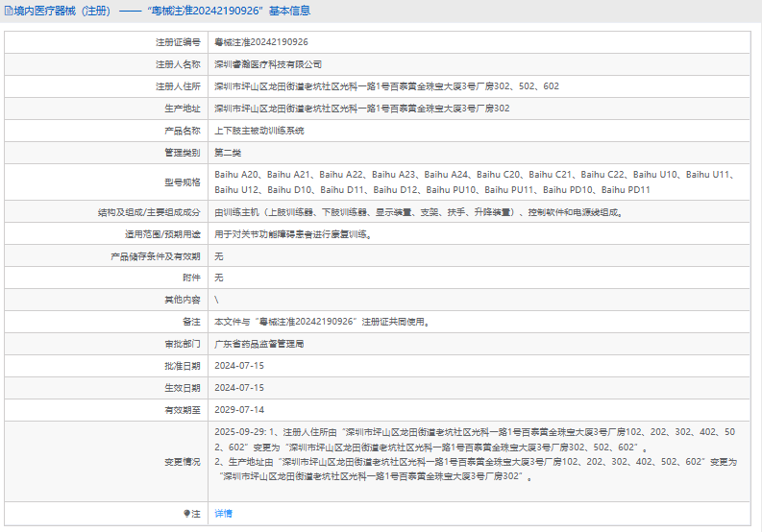Select the change record dated 2025-09-29
762x532 pixels.
[x=476, y=454]
